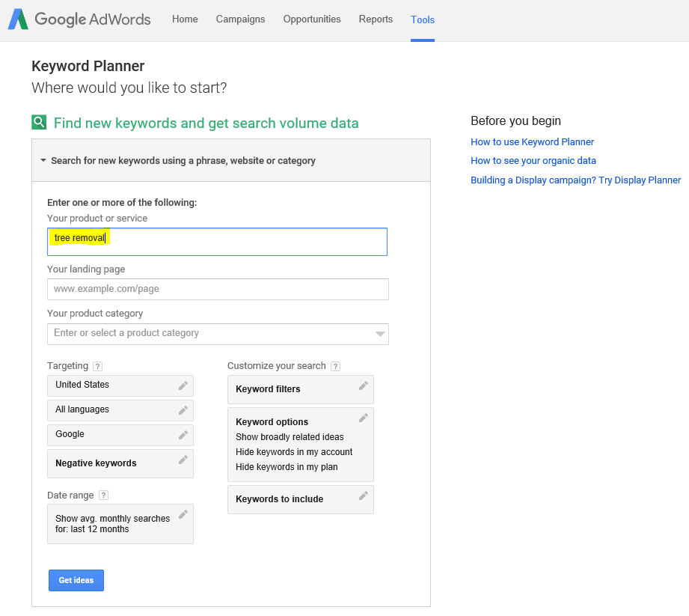Edit United States location targeting pencil
The height and width of the screenshot is (616, 689).
click(x=183, y=385)
